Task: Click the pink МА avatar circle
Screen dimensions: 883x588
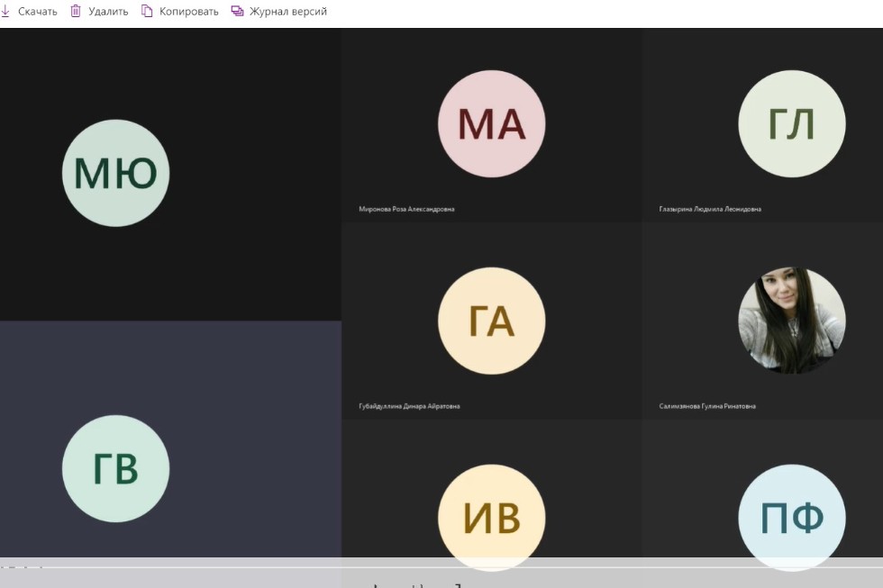Action: (x=491, y=123)
